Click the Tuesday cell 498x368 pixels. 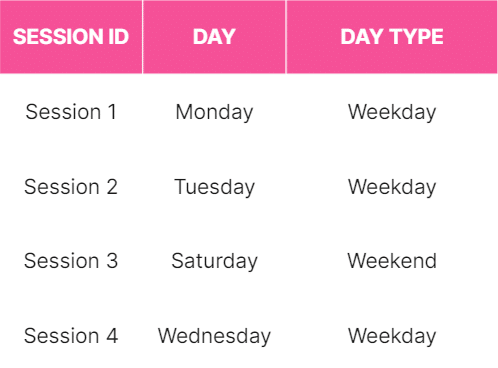click(214, 187)
